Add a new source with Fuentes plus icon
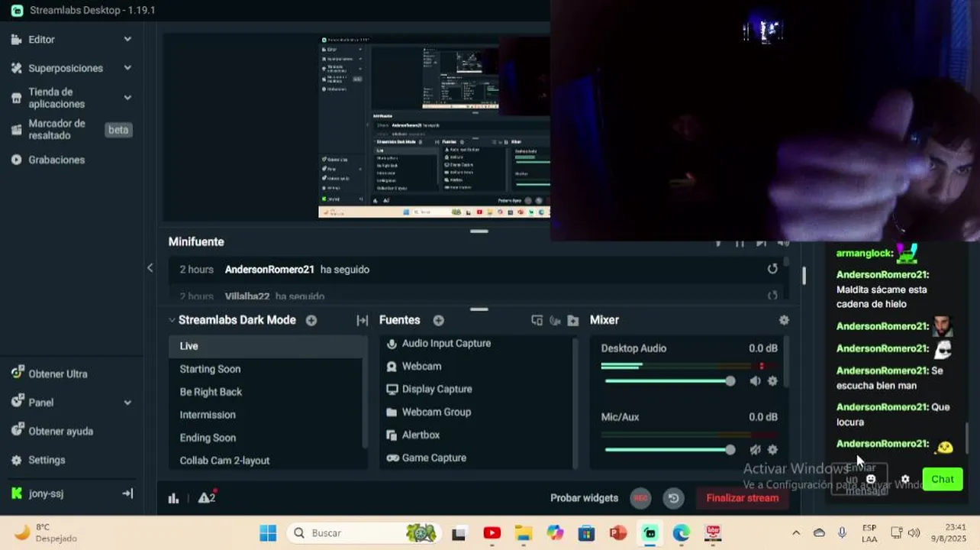Image resolution: width=980 pixels, height=550 pixels. [x=438, y=320]
